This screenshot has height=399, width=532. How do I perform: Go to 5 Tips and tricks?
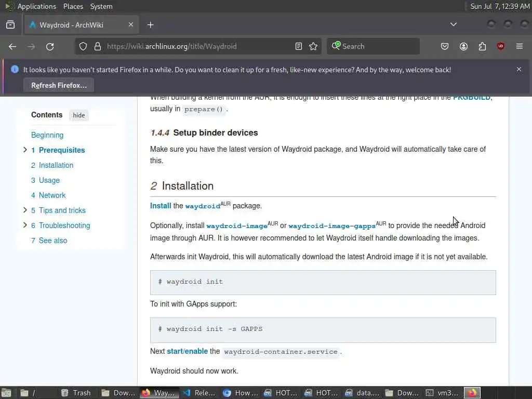(58, 210)
